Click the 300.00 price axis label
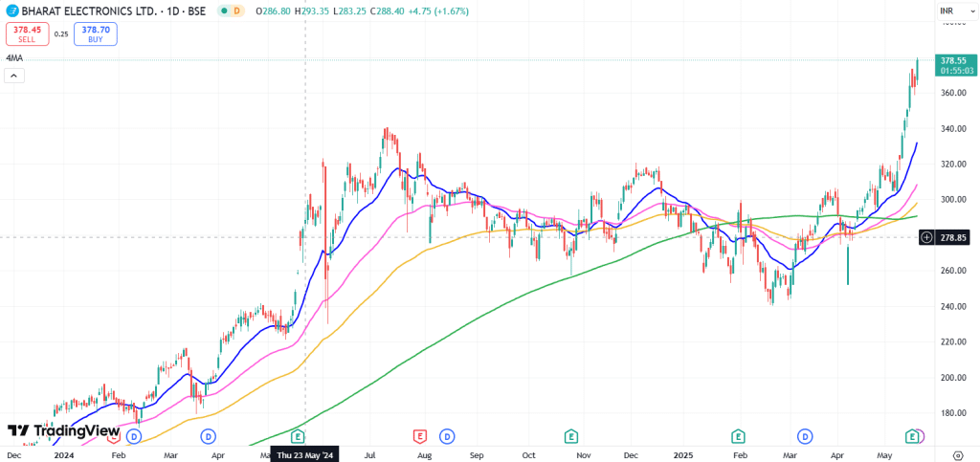This screenshot has width=980, height=462. click(954, 200)
